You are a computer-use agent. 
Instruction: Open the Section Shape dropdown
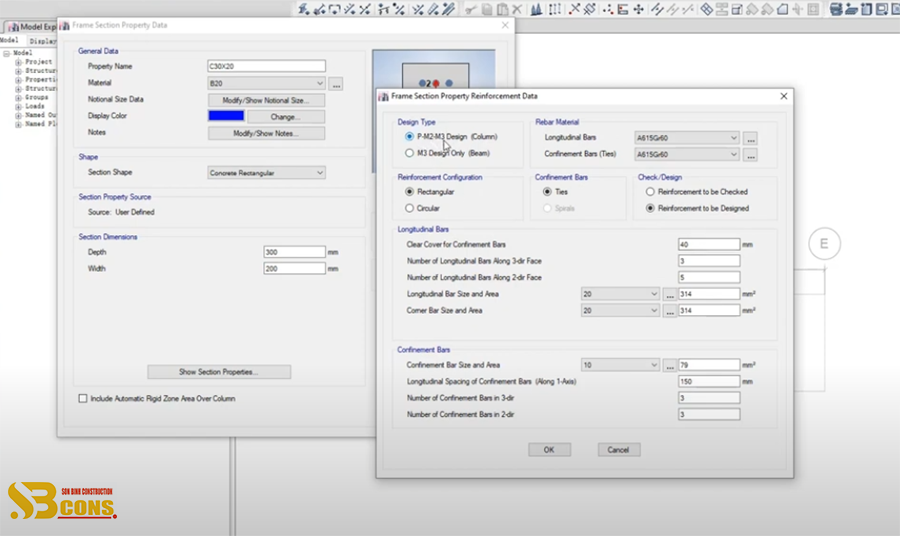pos(266,173)
